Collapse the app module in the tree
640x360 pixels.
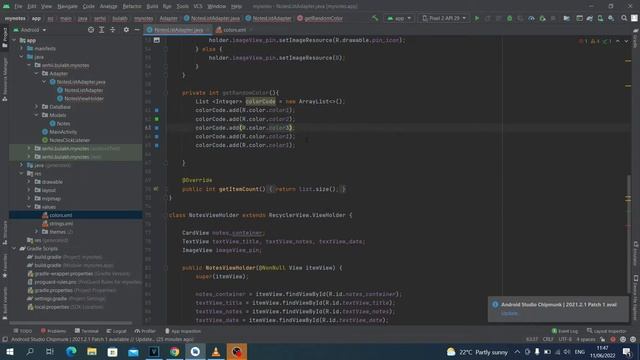(x=14, y=40)
